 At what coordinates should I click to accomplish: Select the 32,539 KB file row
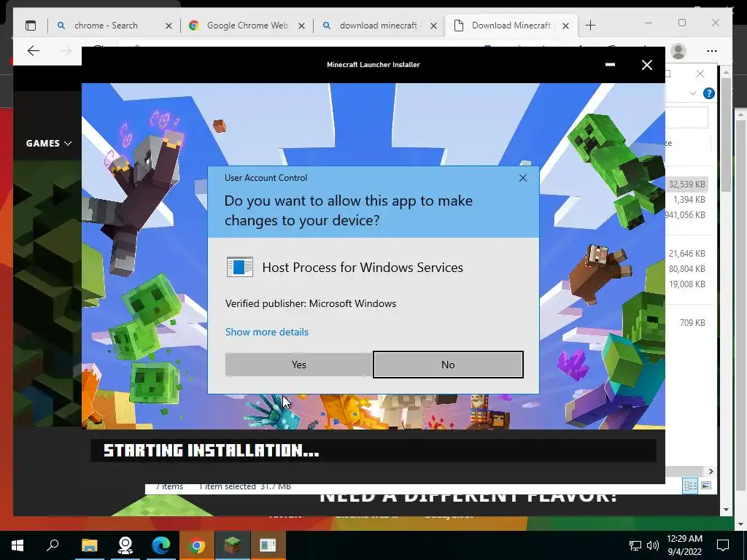tap(686, 184)
